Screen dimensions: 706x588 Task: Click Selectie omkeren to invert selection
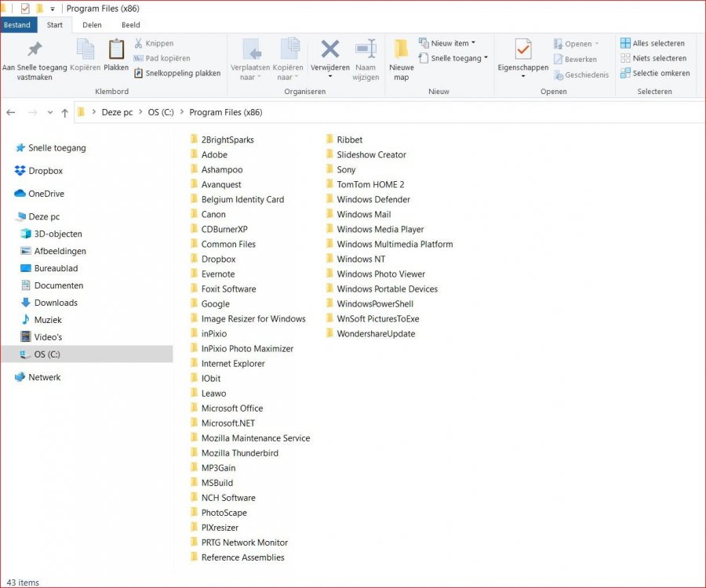[x=654, y=73]
